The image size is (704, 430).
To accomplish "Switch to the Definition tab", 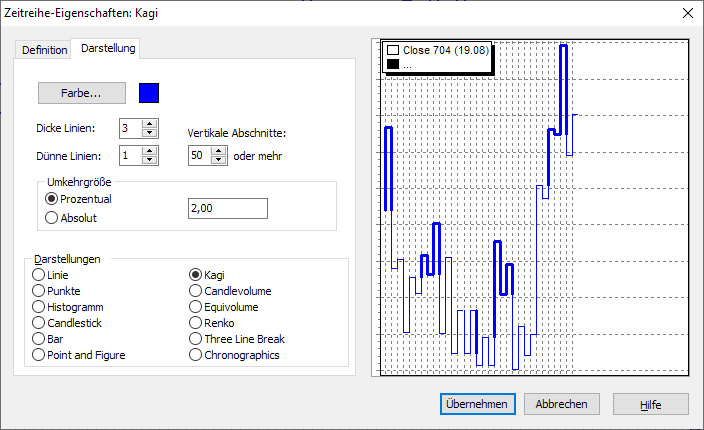I will (x=44, y=49).
